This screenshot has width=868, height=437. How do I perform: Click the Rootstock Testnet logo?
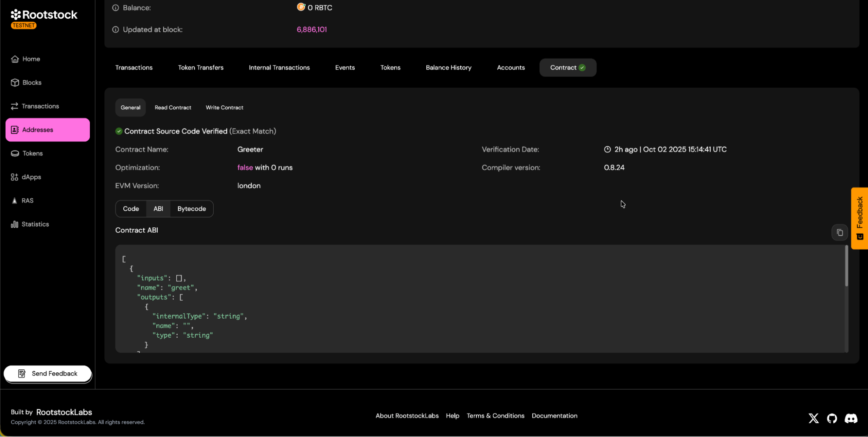44,19
